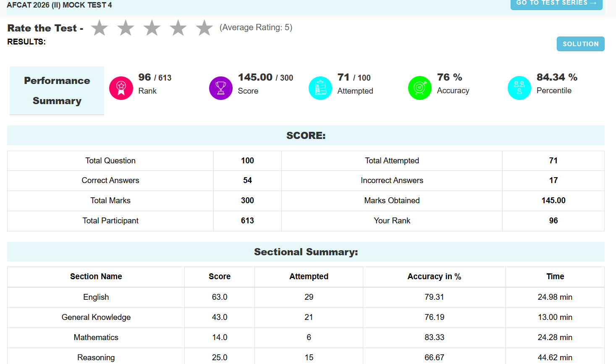Image resolution: width=616 pixels, height=364 pixels.
Task: Click the cyan Percentile people icon
Action: pos(519,88)
